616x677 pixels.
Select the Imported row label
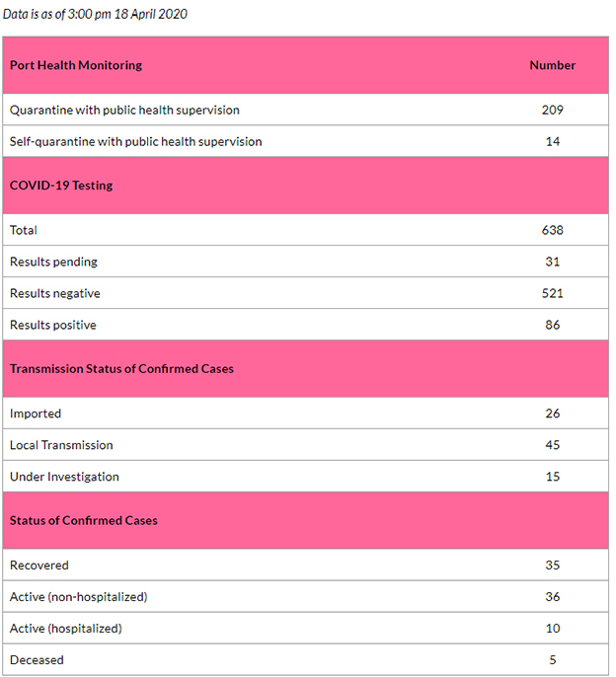click(36, 414)
